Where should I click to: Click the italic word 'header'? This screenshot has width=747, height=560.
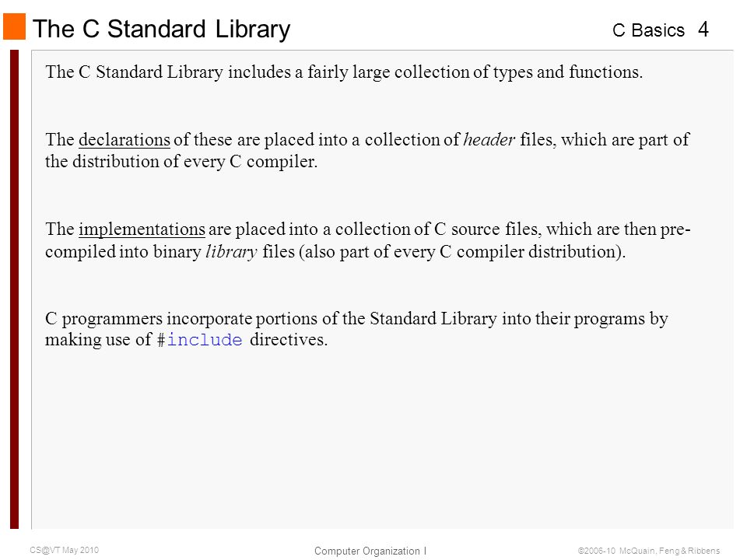tap(489, 139)
